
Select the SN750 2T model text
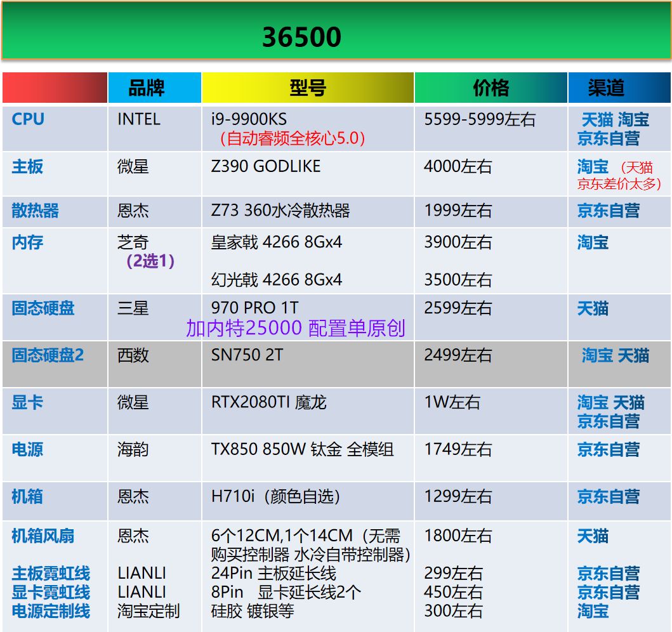(x=247, y=355)
